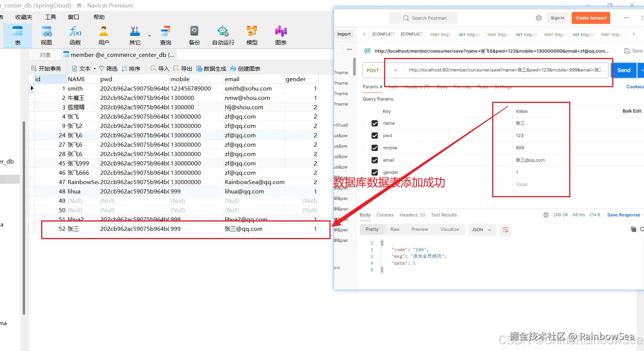This screenshot has width=644, height=351.
Task: Click 创建图表 to create a chart
Action: 245,68
